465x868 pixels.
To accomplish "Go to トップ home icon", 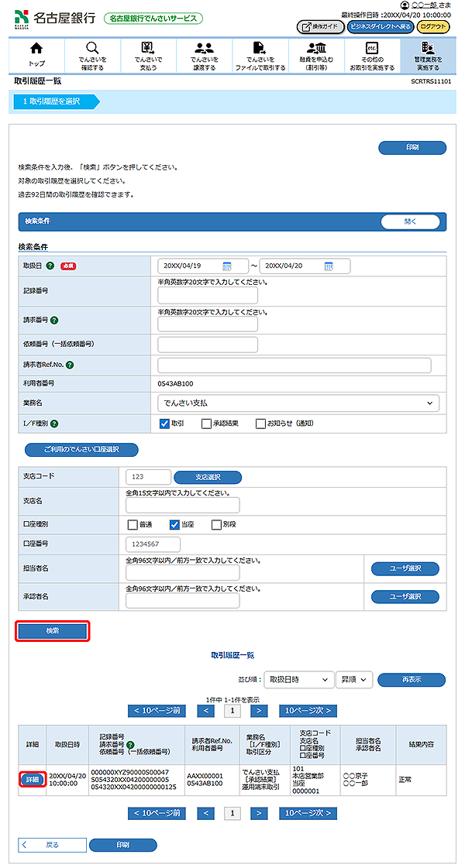I will 36,56.
